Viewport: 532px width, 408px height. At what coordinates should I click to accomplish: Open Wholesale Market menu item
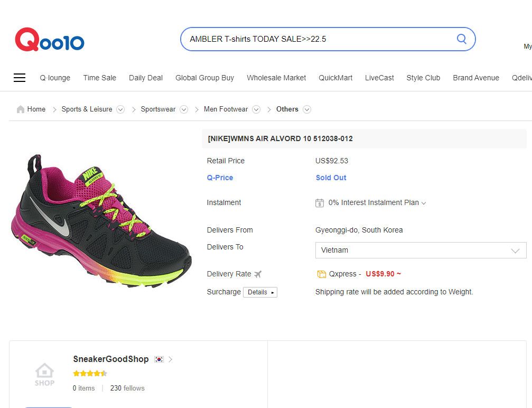point(276,78)
